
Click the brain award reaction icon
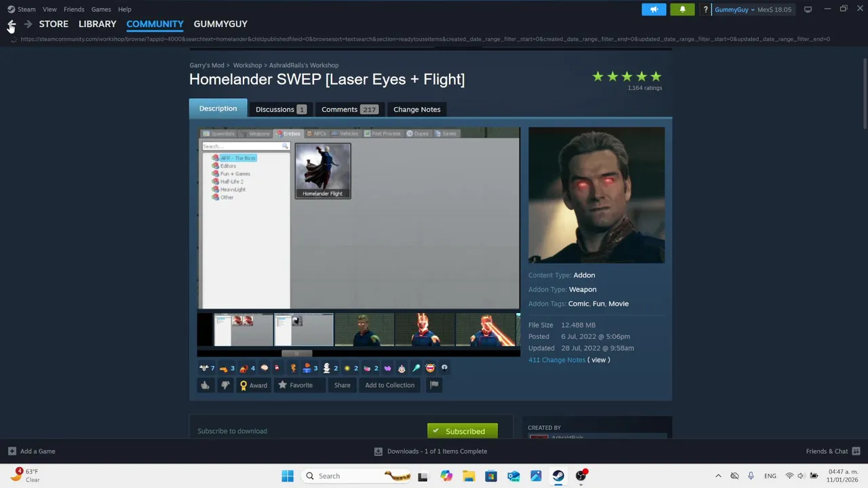[264, 368]
